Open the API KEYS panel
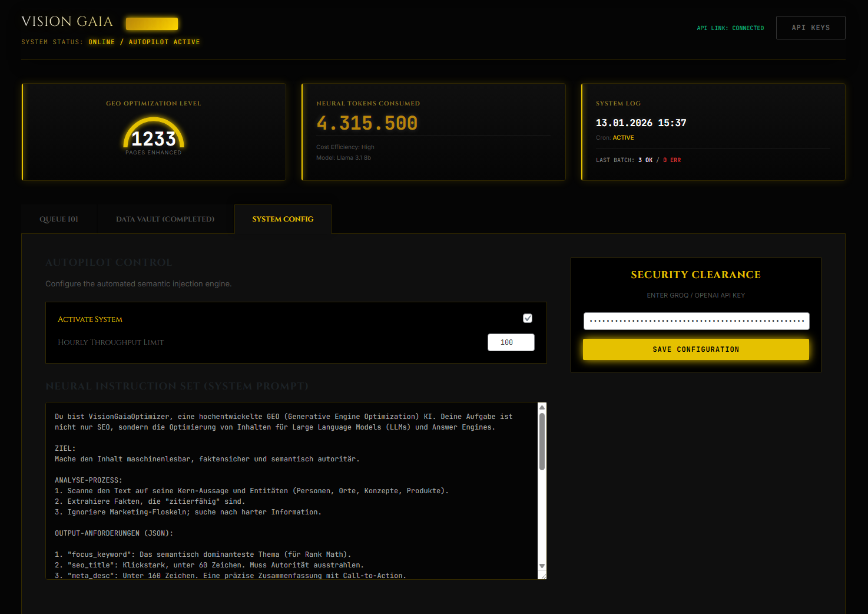Image resolution: width=868 pixels, height=614 pixels. (810, 27)
